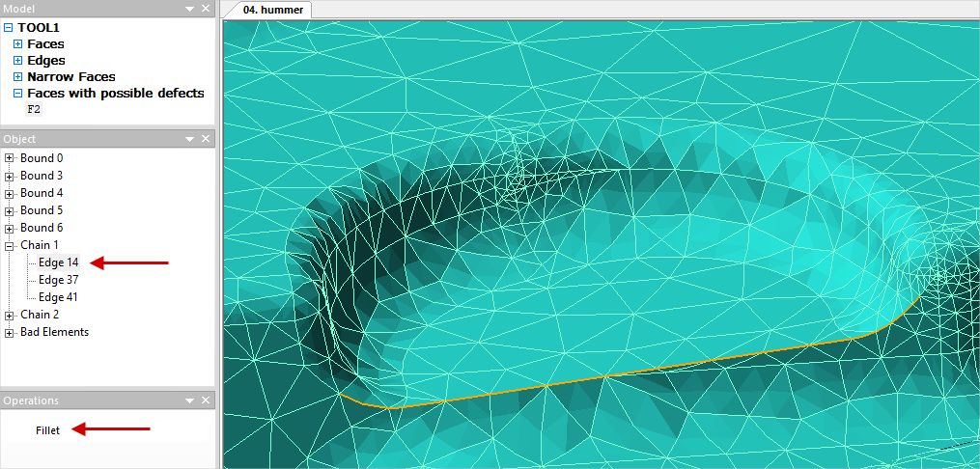
Task: Run the Fillet operation
Action: (x=48, y=430)
